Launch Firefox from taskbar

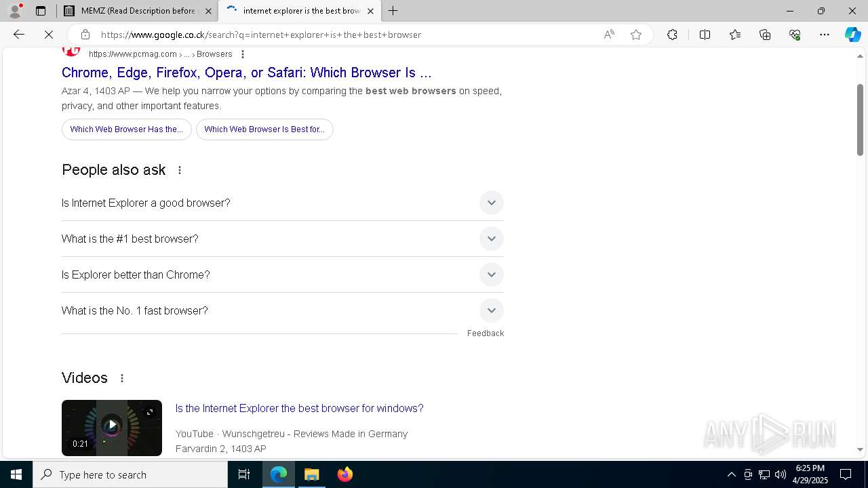pos(344,474)
